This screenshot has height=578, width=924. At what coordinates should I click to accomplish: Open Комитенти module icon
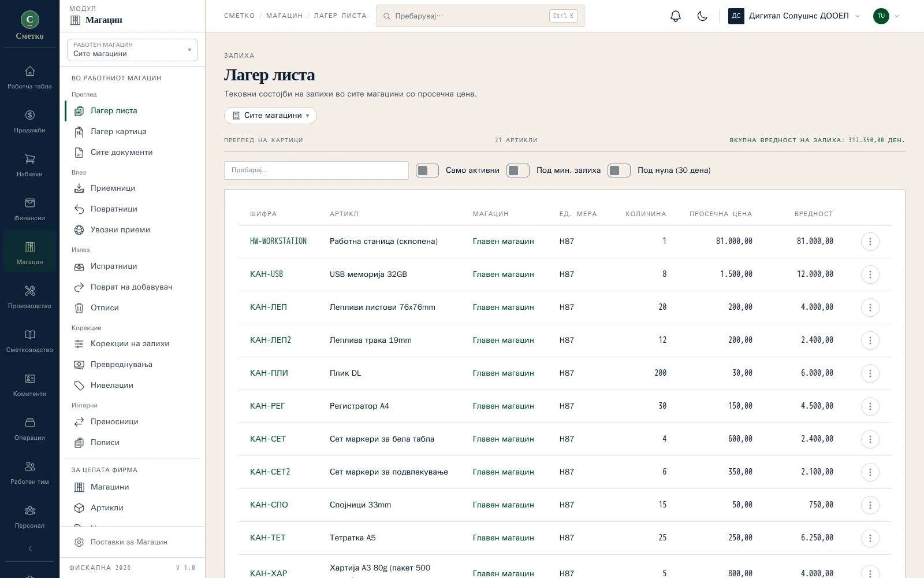[29, 385]
